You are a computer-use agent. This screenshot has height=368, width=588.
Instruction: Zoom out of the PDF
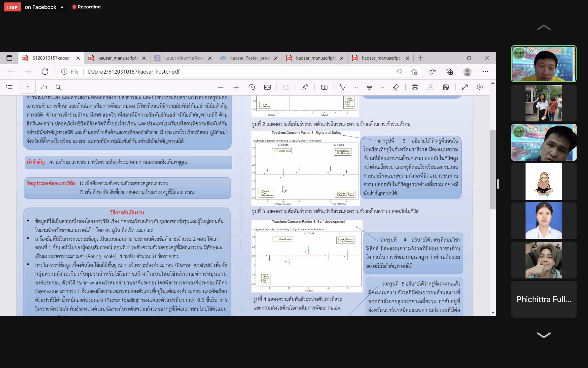click(221, 87)
